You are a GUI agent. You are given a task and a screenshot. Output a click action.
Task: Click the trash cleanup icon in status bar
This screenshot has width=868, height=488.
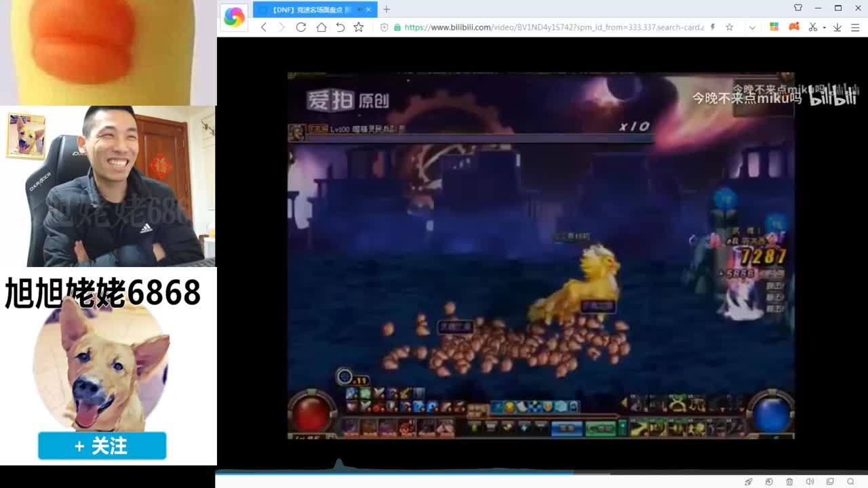tap(789, 482)
